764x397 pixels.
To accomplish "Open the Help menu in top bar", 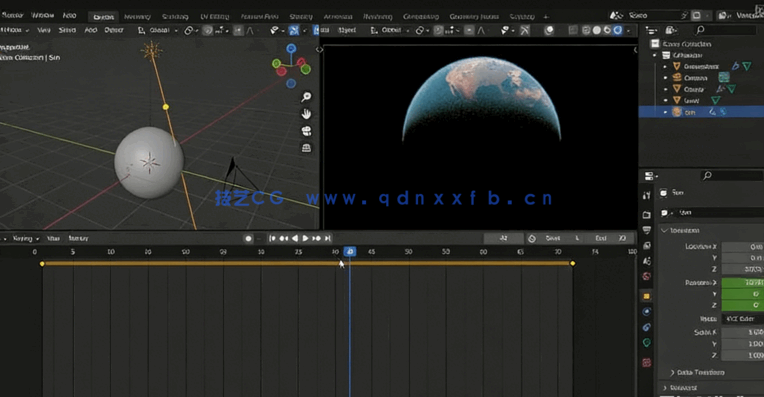I will click(x=70, y=16).
